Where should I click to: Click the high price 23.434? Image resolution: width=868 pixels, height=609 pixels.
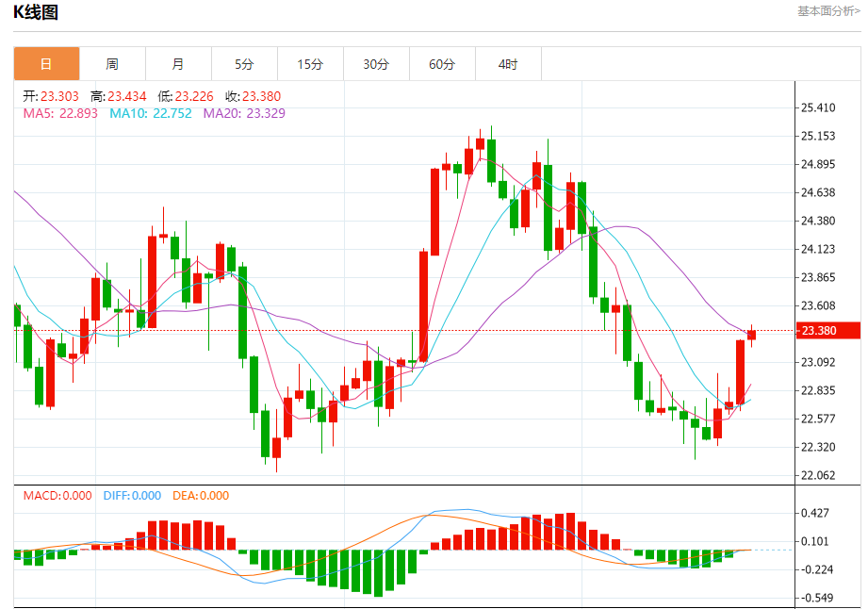[x=127, y=96]
